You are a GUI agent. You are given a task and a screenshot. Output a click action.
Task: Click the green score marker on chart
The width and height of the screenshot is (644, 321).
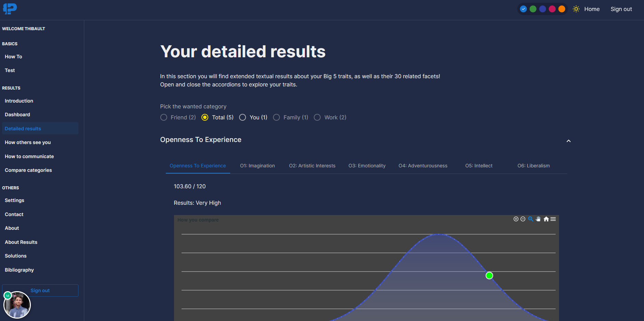click(x=489, y=275)
